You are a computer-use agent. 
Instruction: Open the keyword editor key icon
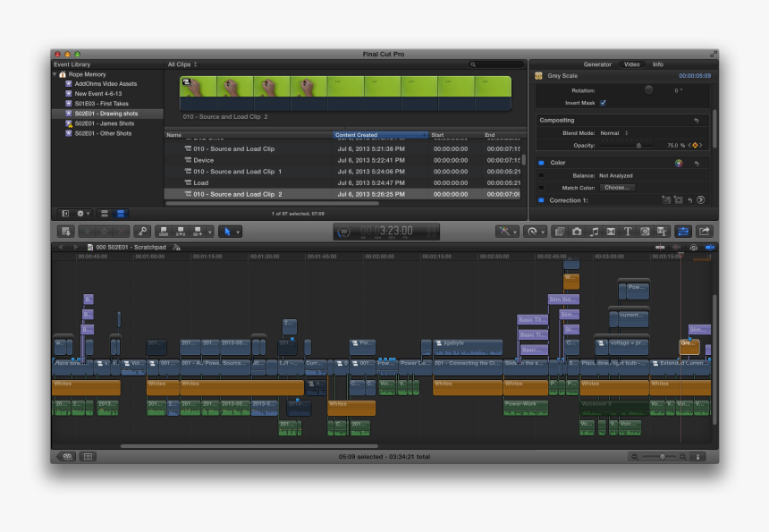tap(142, 232)
